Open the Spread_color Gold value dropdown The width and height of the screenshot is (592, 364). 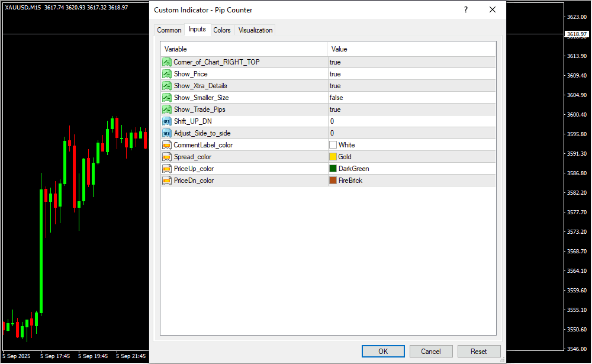point(411,157)
